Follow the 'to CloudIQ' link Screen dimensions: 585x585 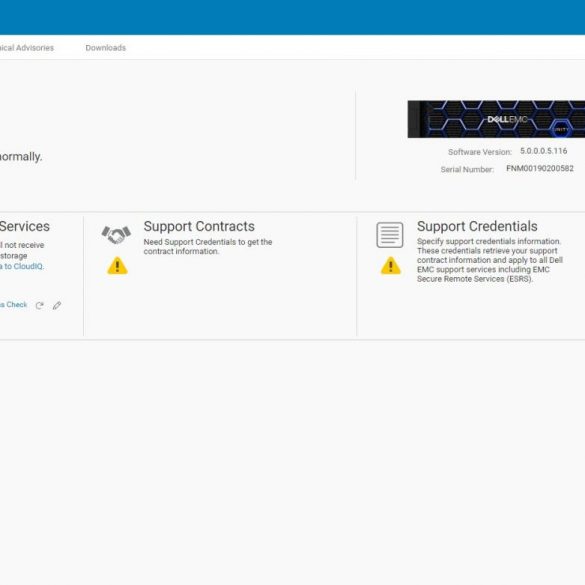[x=22, y=266]
